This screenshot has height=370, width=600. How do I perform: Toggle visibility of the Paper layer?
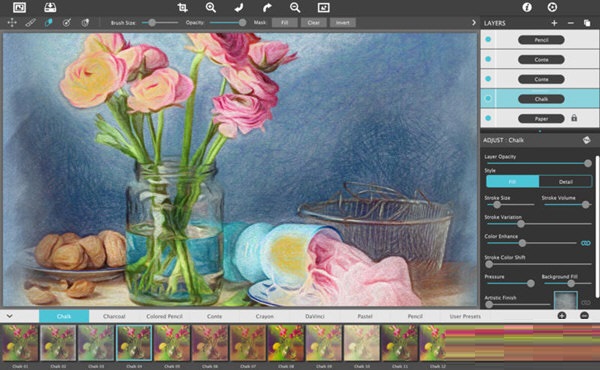pos(488,118)
